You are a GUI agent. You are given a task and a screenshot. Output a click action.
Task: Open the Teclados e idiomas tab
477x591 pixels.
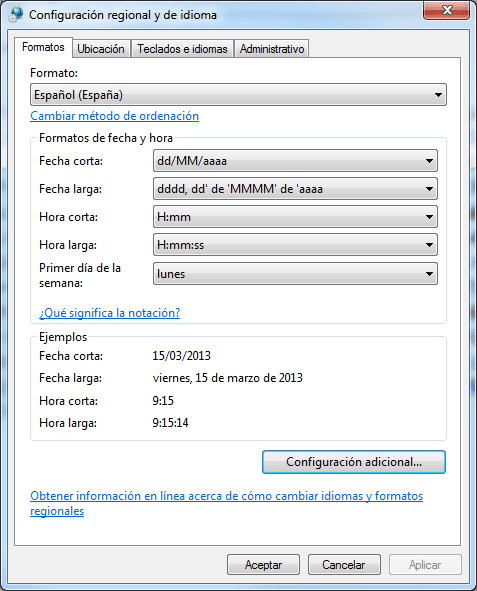182,49
